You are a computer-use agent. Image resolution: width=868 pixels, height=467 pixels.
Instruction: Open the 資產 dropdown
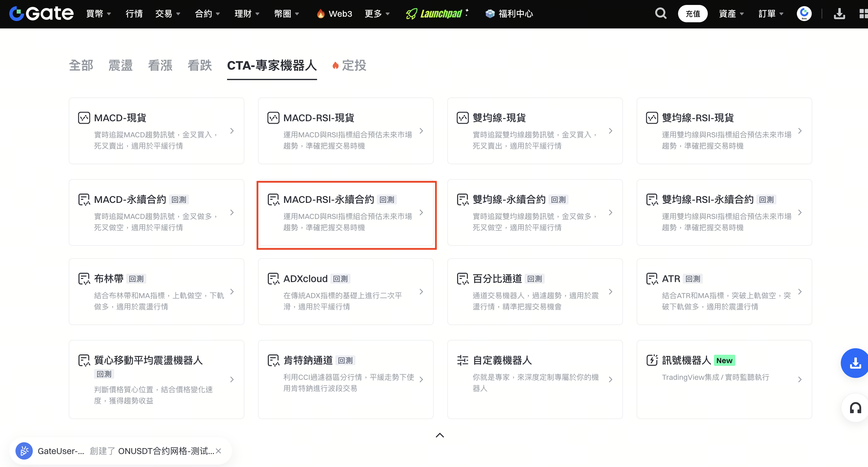tap(731, 14)
